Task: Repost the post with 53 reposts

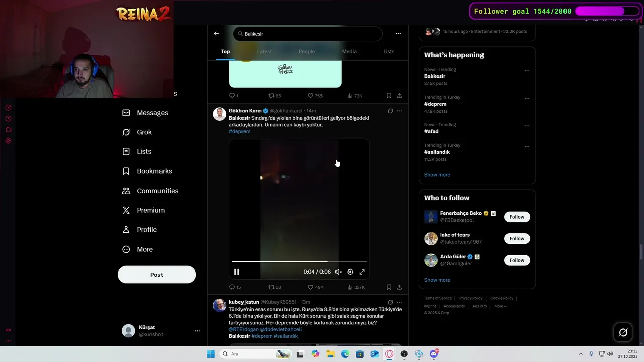Action: tap(274, 287)
